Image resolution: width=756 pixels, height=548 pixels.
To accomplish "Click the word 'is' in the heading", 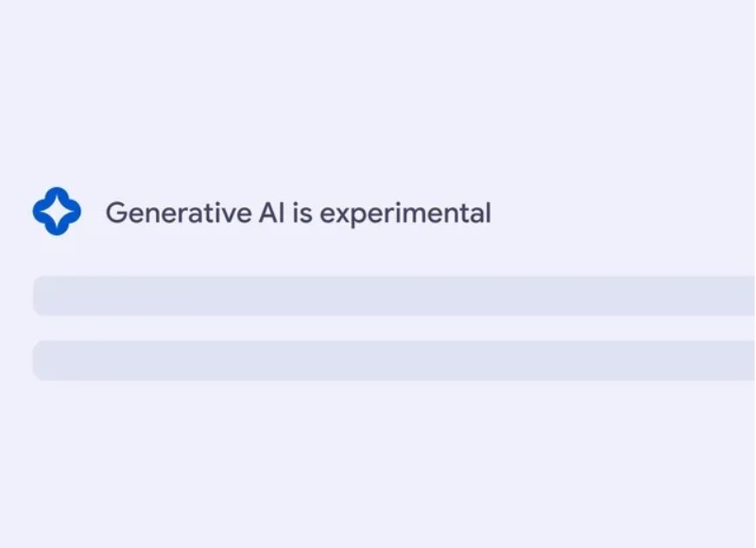I will pos(301,213).
